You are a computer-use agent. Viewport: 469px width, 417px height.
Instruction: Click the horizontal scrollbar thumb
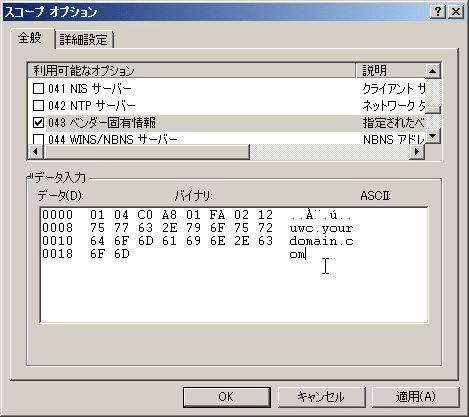pyautogui.click(x=146, y=152)
